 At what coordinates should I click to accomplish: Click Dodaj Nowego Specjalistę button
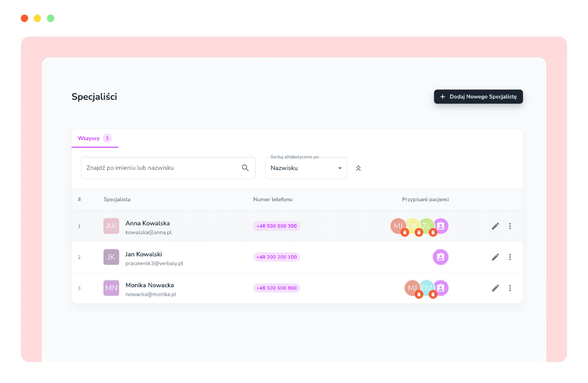point(479,97)
